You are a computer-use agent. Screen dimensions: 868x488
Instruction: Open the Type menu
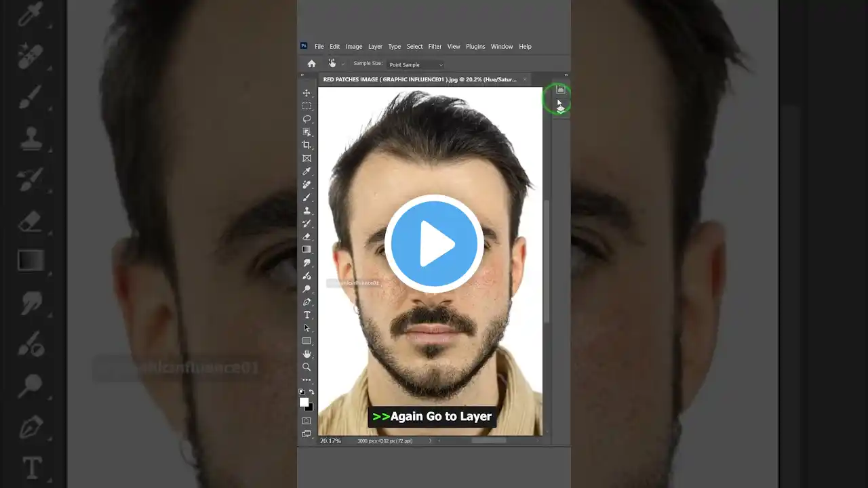(395, 47)
